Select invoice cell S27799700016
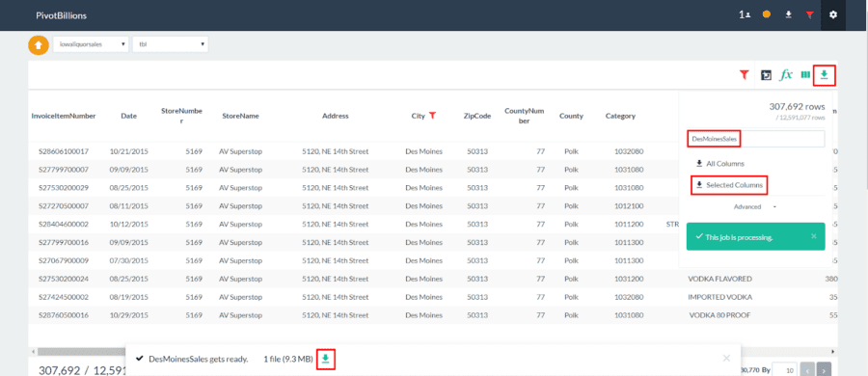Image resolution: width=868 pixels, height=376 pixels. click(x=64, y=243)
